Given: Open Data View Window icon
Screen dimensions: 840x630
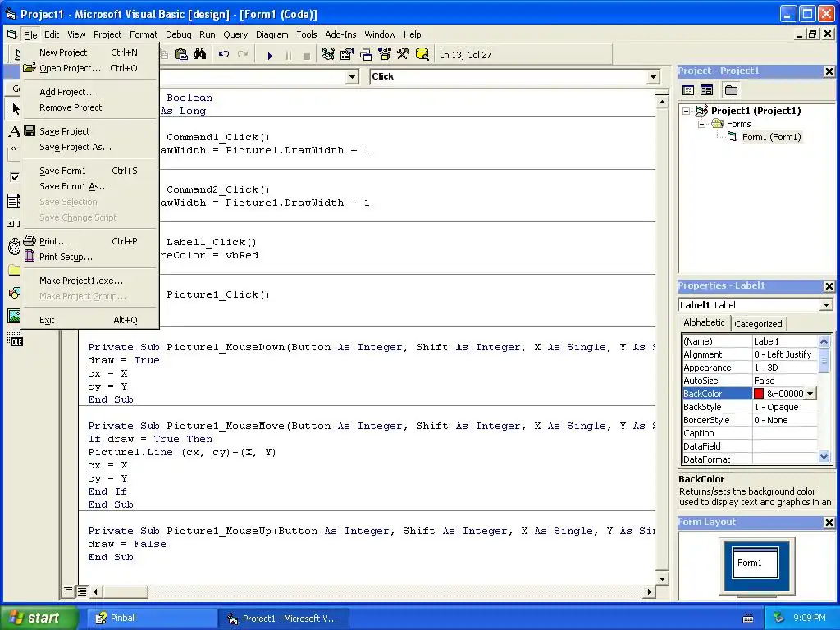Looking at the screenshot, I should tap(422, 55).
